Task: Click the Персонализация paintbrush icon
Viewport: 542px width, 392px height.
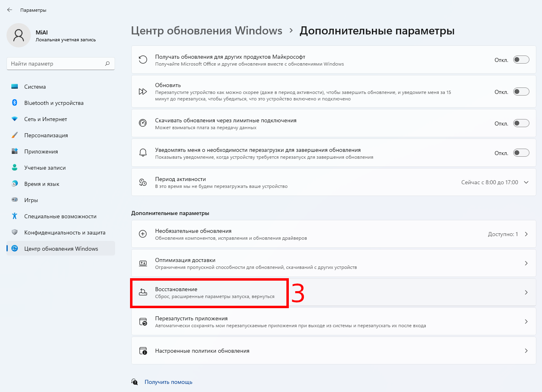Action: point(15,135)
